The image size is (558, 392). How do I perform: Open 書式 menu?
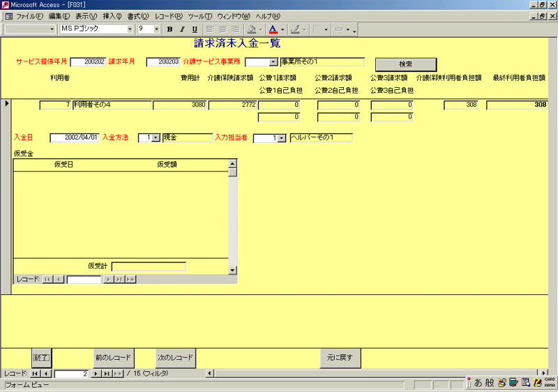pyautogui.click(x=137, y=16)
